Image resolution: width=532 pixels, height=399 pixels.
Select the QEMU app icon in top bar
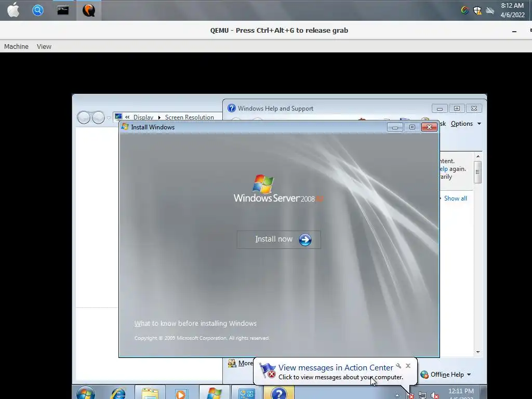[88, 10]
